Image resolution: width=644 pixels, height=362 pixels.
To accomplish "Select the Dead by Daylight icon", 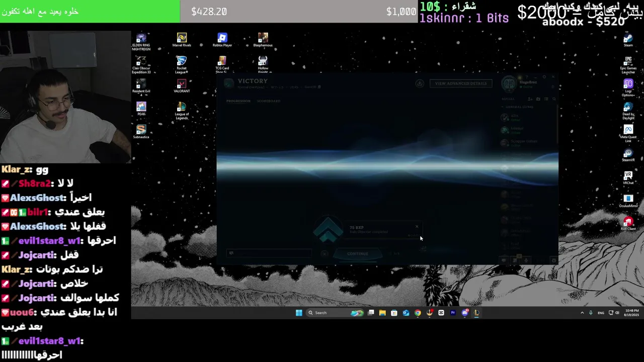I will [628, 111].
